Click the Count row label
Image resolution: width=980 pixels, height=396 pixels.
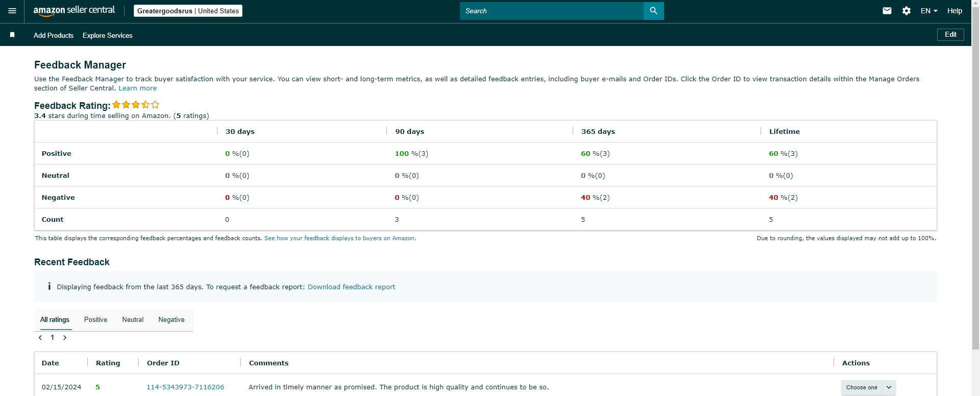pos(53,219)
